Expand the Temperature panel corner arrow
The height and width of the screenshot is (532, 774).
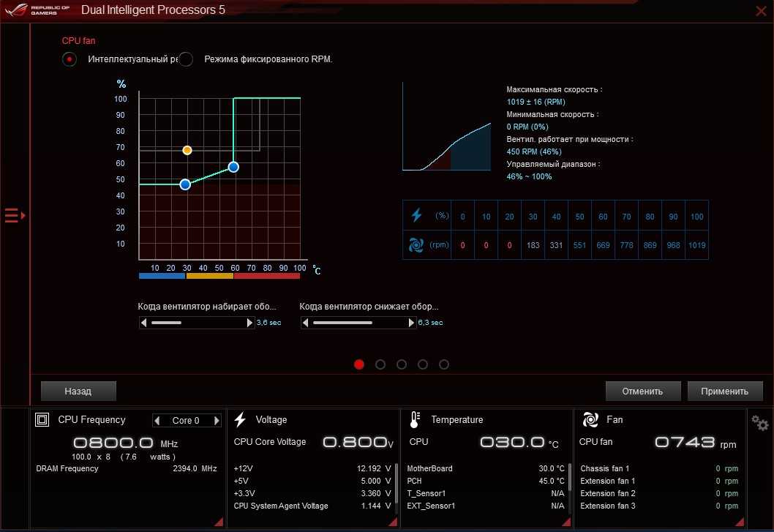click(x=566, y=520)
